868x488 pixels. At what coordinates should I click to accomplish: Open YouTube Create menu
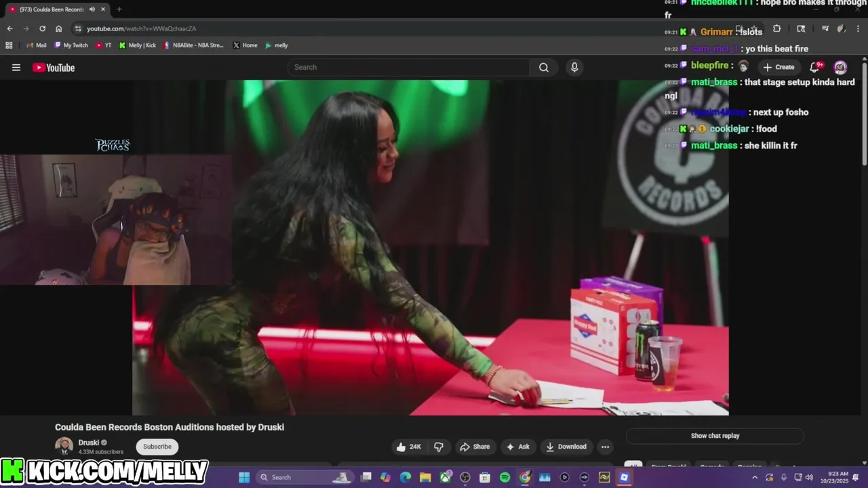[778, 67]
